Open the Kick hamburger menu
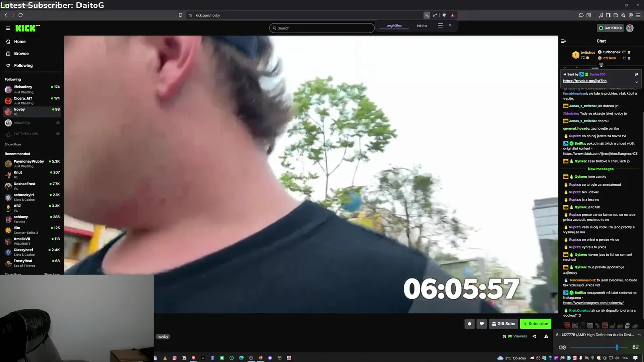Viewport: 644px width, 362px height. click(x=8, y=28)
